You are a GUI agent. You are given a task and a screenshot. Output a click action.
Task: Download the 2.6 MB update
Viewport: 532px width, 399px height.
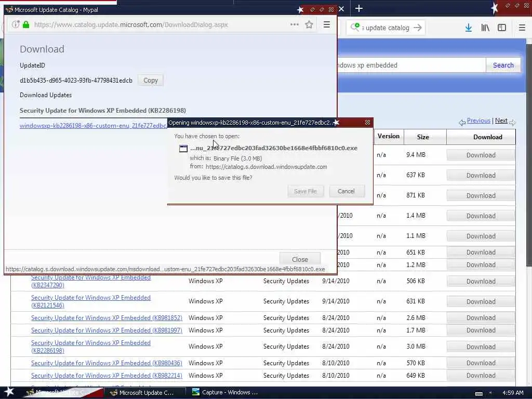(x=481, y=318)
